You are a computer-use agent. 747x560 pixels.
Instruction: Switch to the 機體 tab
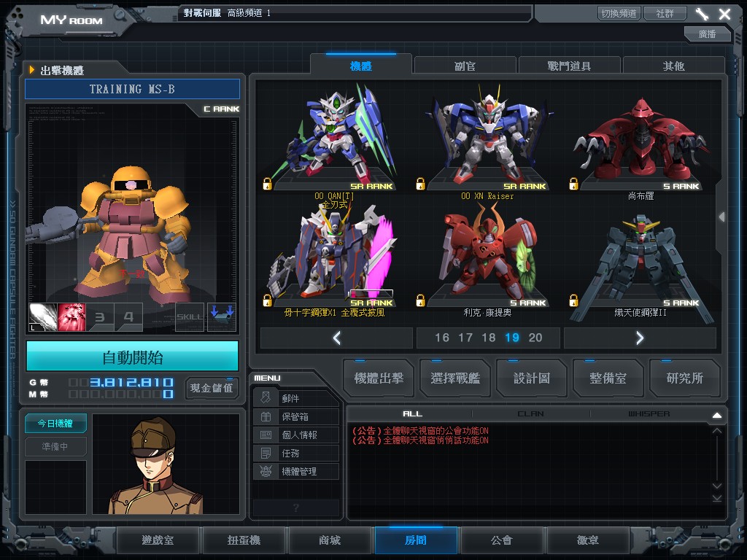point(360,66)
